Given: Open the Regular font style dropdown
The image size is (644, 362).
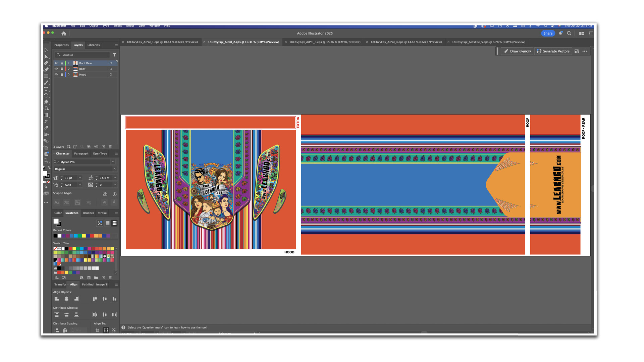Looking at the screenshot, I should point(115,169).
